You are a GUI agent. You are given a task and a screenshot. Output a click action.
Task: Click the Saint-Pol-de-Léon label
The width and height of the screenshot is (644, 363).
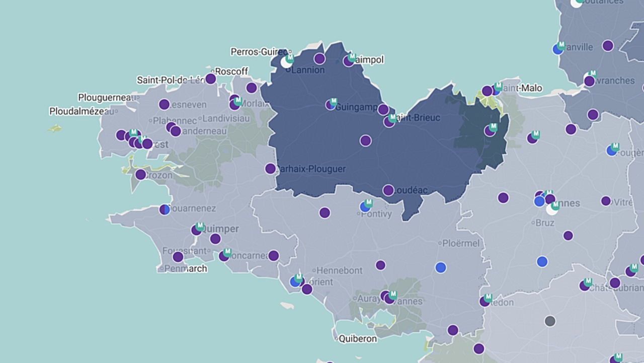coord(170,80)
